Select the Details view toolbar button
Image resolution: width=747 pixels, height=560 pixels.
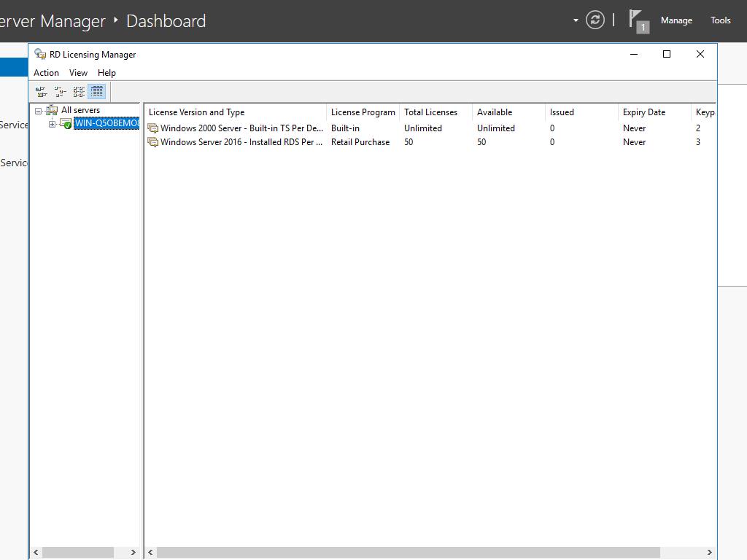pos(97,91)
